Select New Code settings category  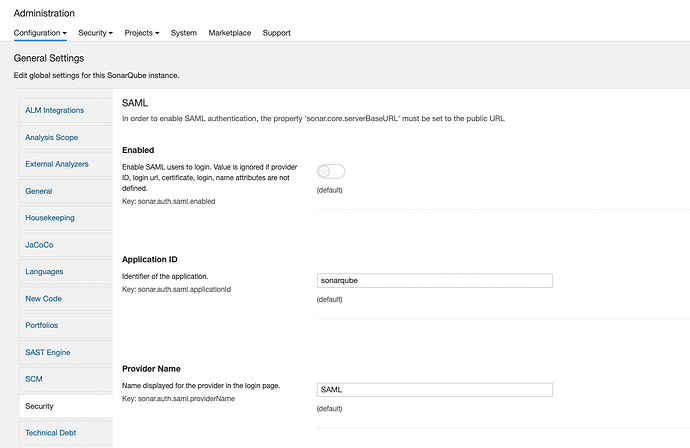(44, 299)
